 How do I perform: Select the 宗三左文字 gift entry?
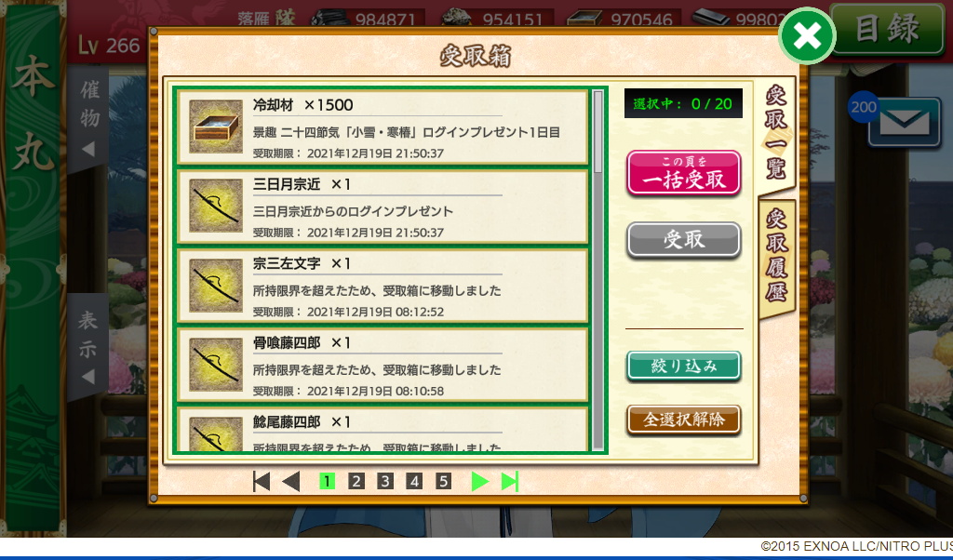tap(383, 286)
